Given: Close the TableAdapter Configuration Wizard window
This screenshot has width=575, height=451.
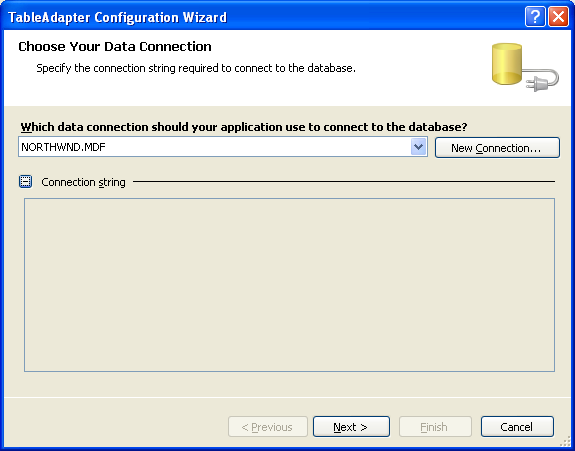Looking at the screenshot, I should (x=558, y=16).
